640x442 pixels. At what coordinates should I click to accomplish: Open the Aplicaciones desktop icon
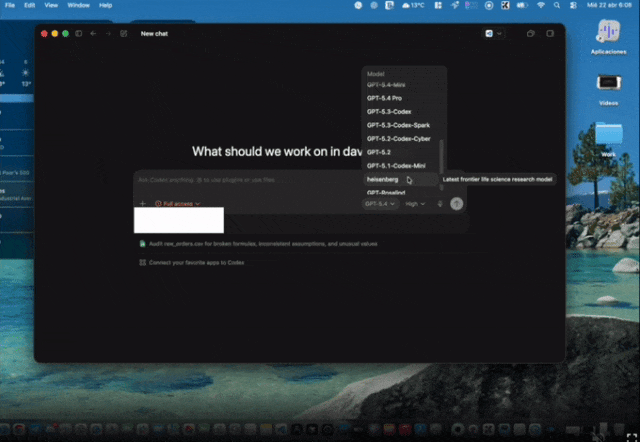pyautogui.click(x=608, y=33)
